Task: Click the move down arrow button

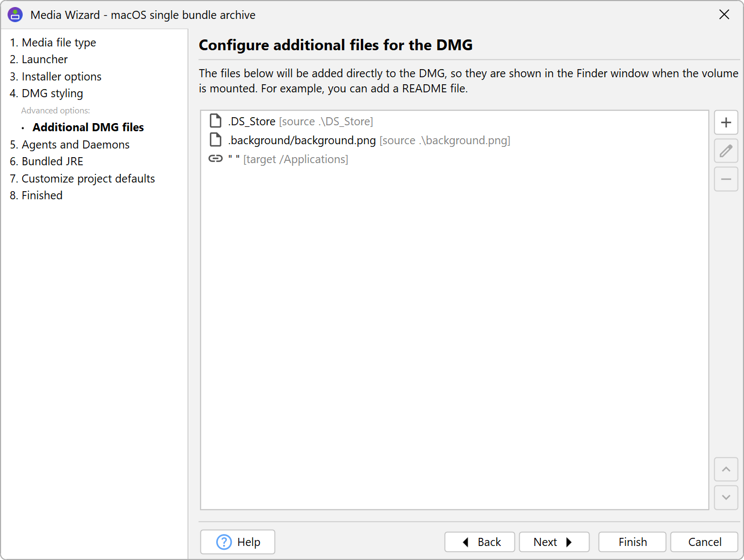Action: [x=726, y=497]
